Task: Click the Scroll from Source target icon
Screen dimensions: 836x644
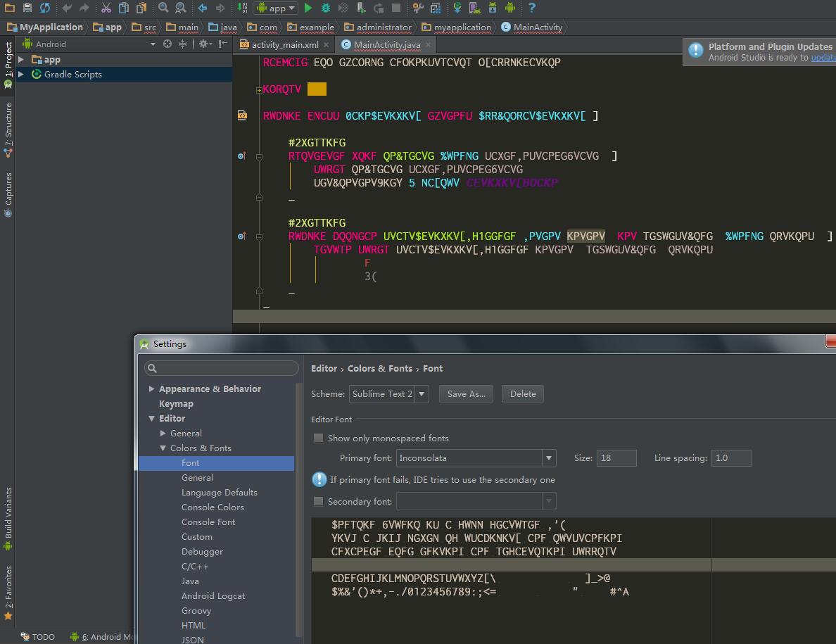Action: pyautogui.click(x=167, y=44)
